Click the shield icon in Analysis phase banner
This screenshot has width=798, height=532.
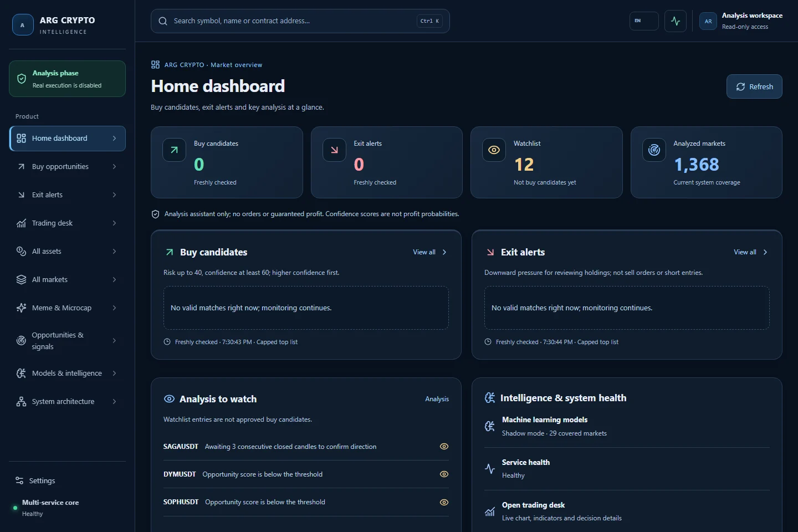coord(22,79)
